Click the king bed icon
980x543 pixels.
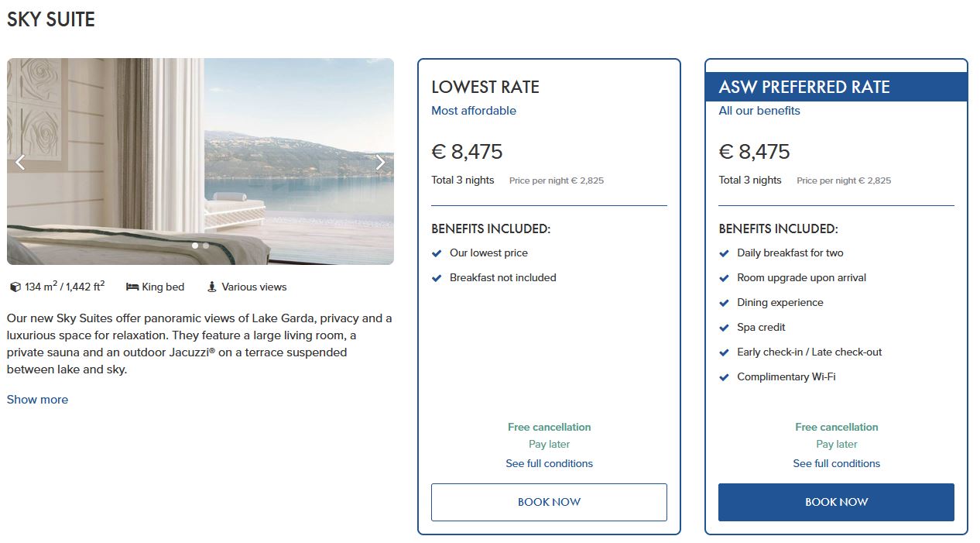(132, 287)
